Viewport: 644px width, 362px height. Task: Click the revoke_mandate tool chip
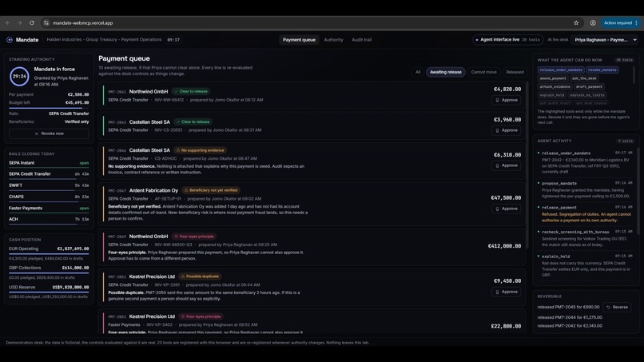tap(602, 70)
